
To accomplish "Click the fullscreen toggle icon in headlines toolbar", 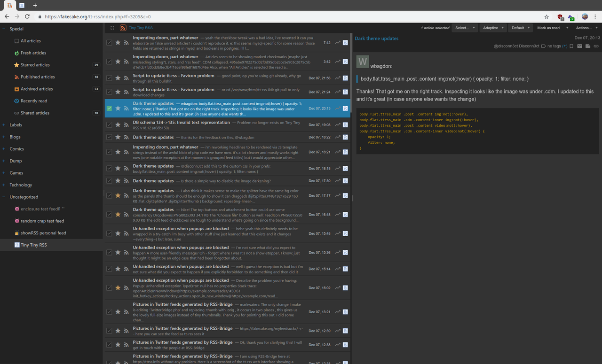I will 112,28.
